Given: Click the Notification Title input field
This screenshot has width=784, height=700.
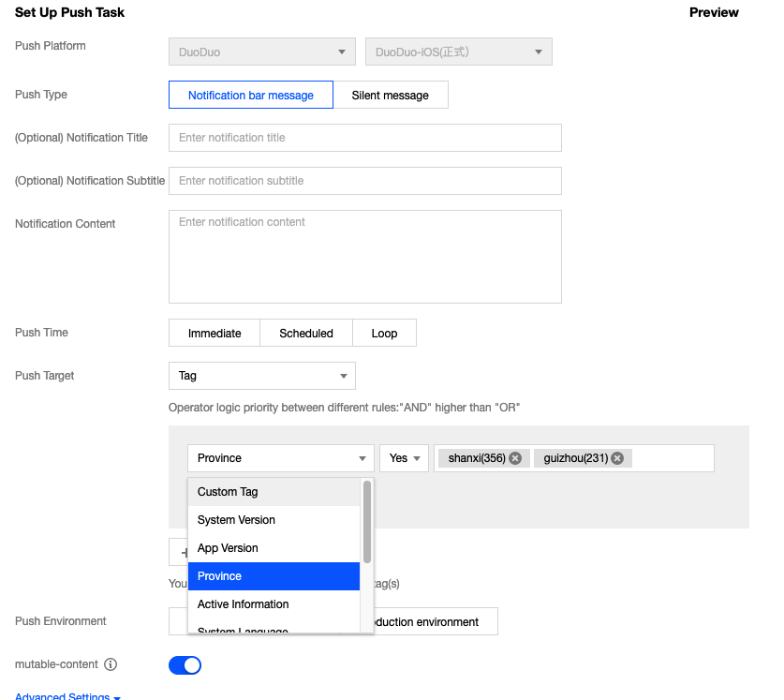Looking at the screenshot, I should pos(364,138).
